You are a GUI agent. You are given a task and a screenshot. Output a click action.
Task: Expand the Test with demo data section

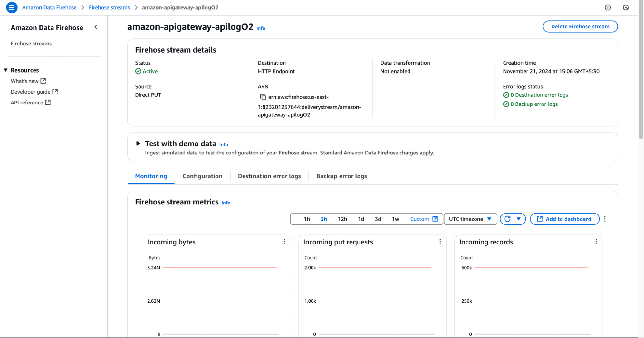(138, 144)
